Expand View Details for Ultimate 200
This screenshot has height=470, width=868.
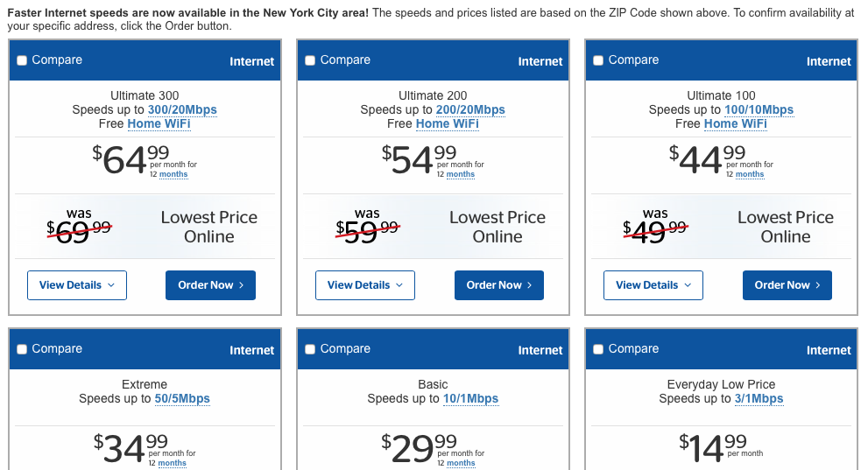[x=365, y=285]
